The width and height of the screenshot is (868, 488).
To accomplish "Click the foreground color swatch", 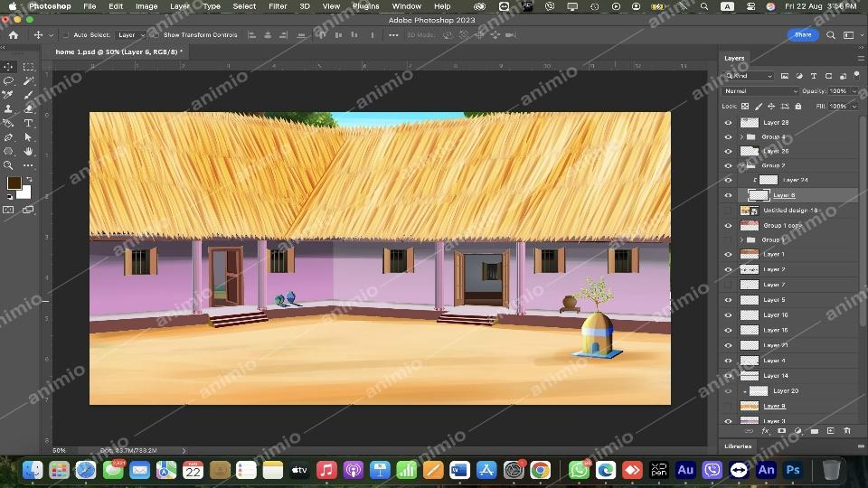I will (x=14, y=183).
